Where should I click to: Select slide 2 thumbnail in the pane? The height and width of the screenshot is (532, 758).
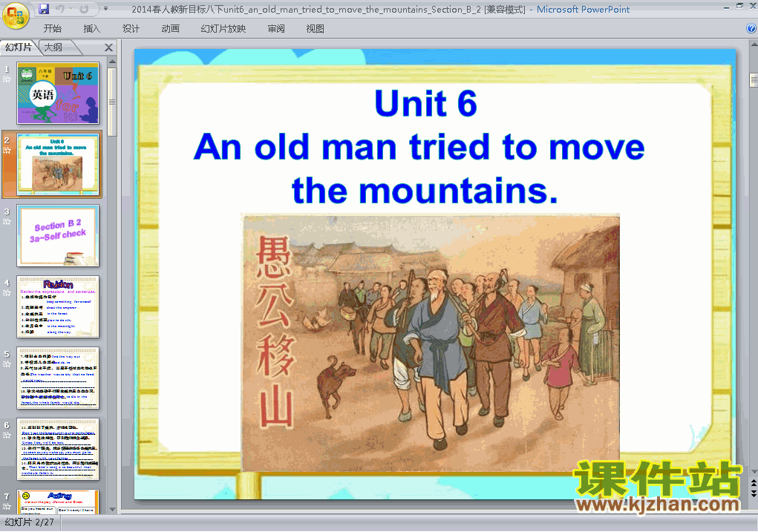58,165
